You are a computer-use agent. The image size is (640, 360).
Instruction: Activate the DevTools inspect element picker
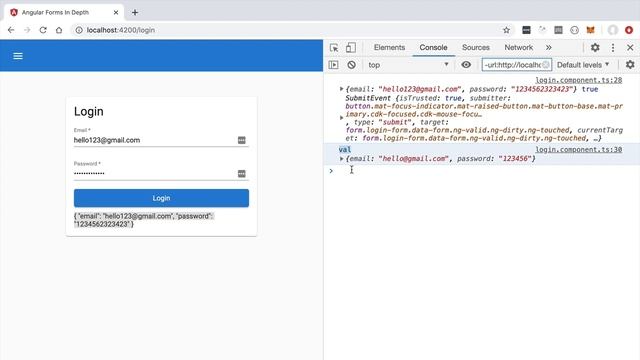pos(334,48)
